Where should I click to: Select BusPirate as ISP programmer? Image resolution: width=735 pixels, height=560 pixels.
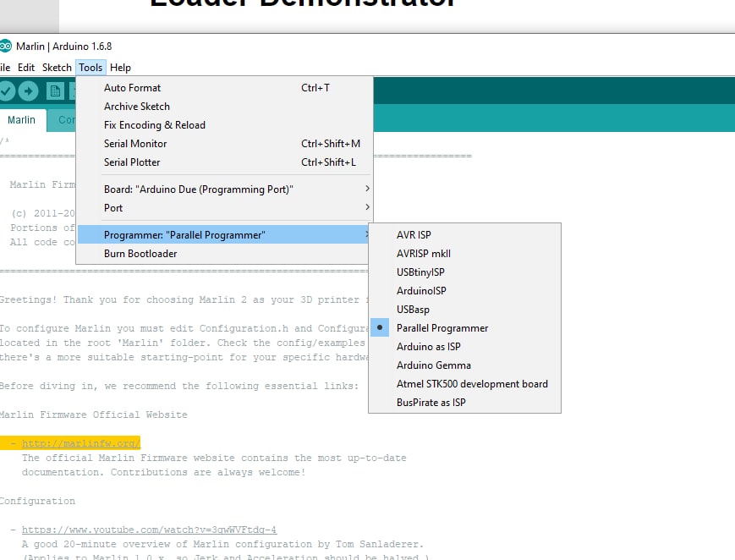tap(464, 403)
